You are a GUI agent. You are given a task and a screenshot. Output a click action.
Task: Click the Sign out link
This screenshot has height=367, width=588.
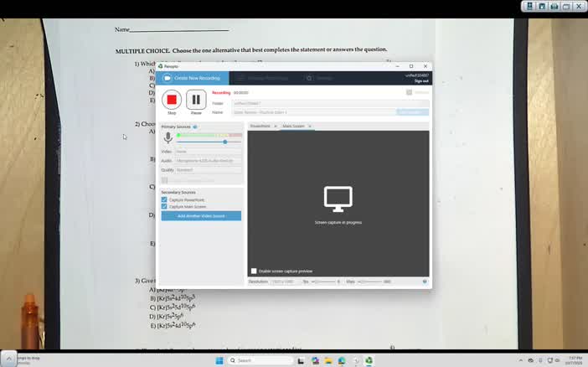tap(421, 81)
